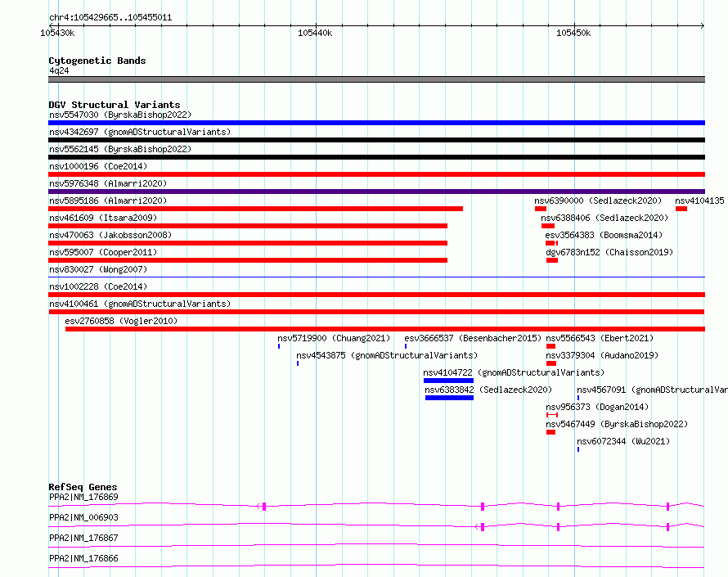This screenshot has width=728, height=577.
Task: Open highlighted nsv6383842 (Sedlazeck2020) label
Action: 488,390
